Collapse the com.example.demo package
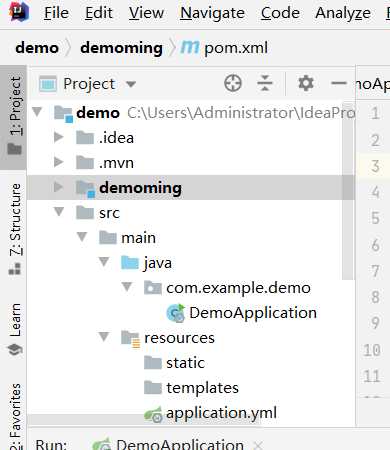Screen dimensions: 390x450 [127, 287]
